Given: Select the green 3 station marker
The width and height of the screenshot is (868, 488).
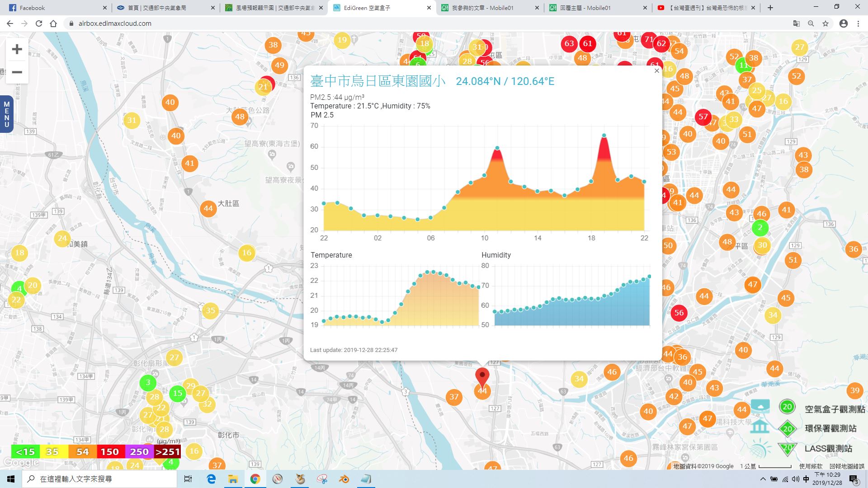Looking at the screenshot, I should point(148,383).
